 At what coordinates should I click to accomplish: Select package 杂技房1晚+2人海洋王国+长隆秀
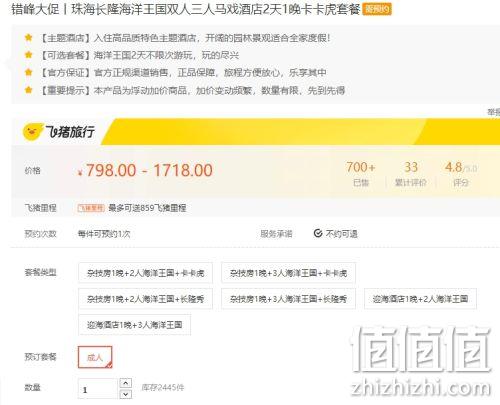click(x=145, y=299)
